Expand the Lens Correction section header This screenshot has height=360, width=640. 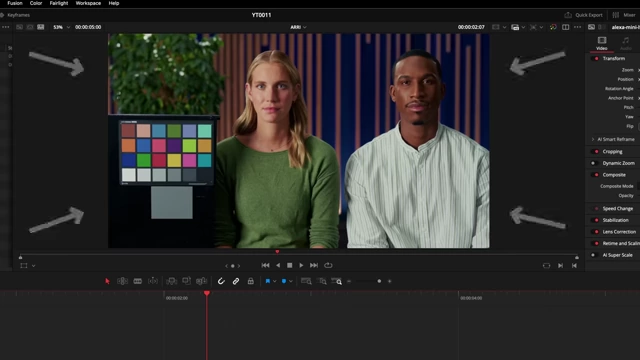pos(619,232)
